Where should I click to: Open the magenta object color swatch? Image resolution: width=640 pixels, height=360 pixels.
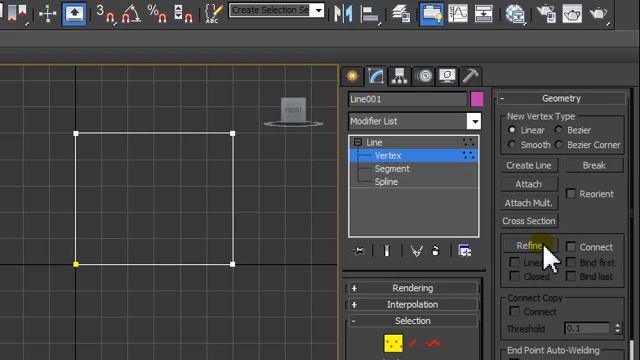(x=477, y=99)
